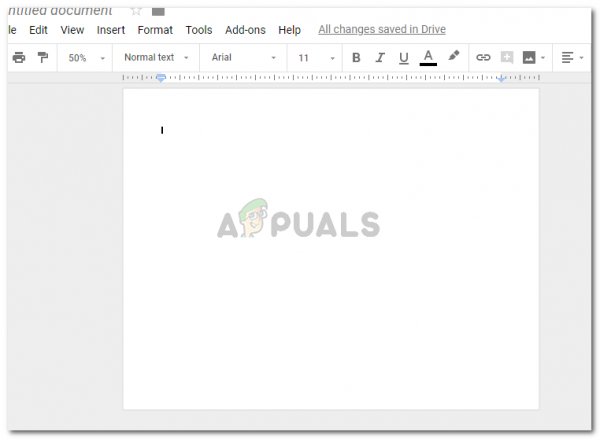Click the Print icon in the toolbar
Image resolution: width=600 pixels, height=439 pixels.
[19, 58]
